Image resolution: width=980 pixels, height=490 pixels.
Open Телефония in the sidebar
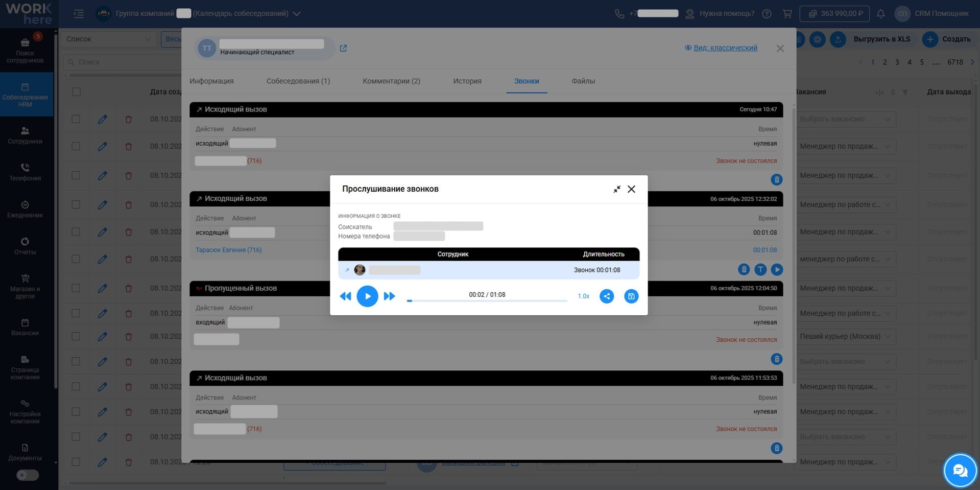point(25,172)
